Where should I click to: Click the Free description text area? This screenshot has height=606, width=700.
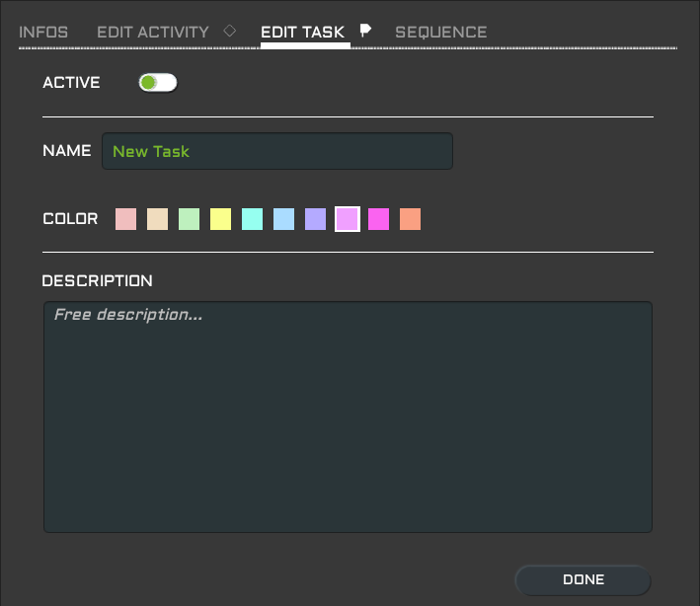(348, 417)
